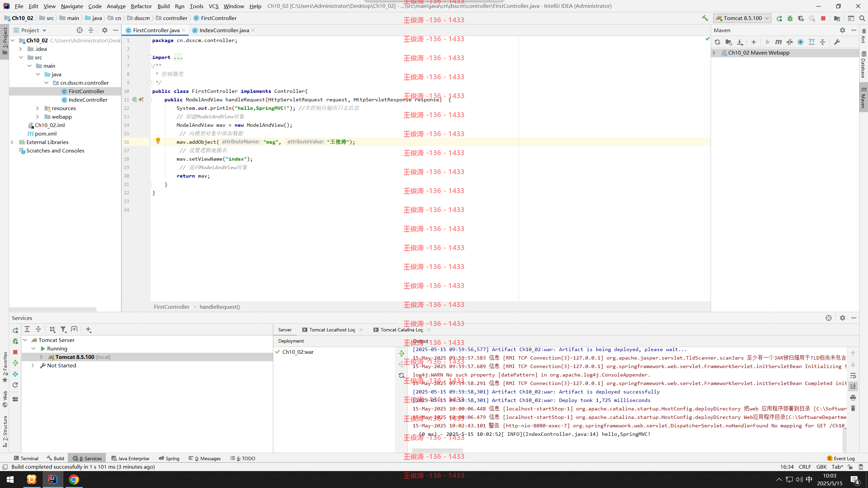Collapse all nodes in Maven panel

823,42
